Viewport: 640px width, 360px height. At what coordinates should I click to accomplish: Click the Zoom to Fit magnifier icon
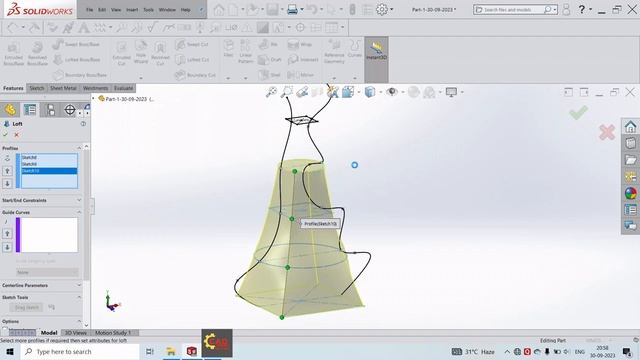tap(271, 92)
